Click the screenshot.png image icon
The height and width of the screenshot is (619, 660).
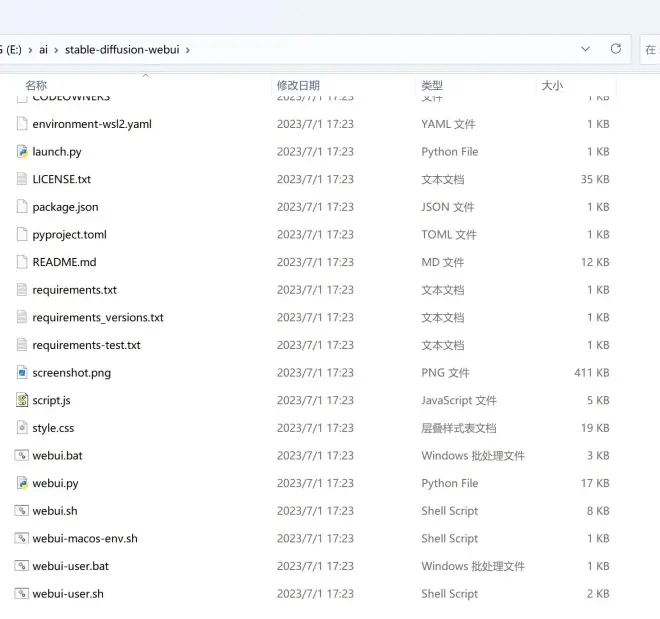tap(22, 372)
